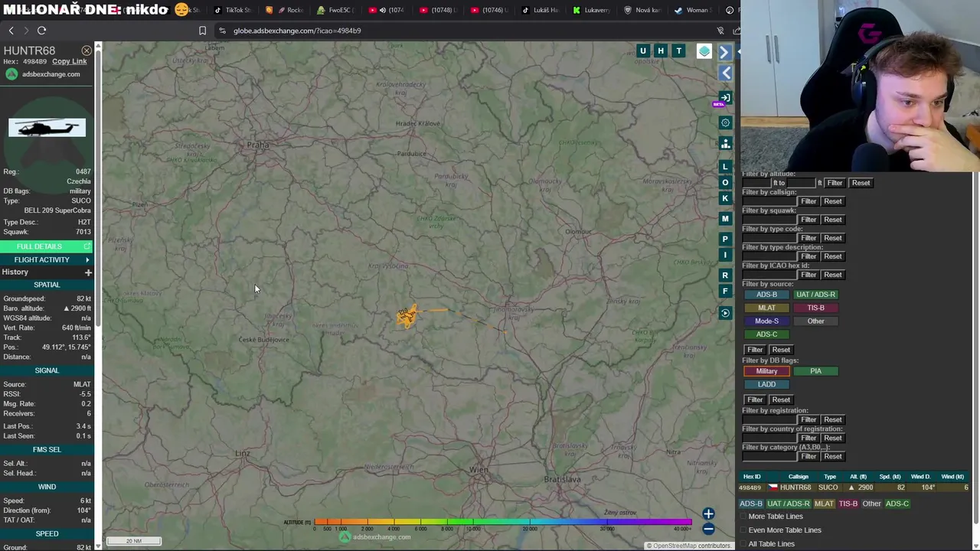Image resolution: width=980 pixels, height=551 pixels.
Task: Select the helicopter aircraft on the map
Action: coord(407,315)
